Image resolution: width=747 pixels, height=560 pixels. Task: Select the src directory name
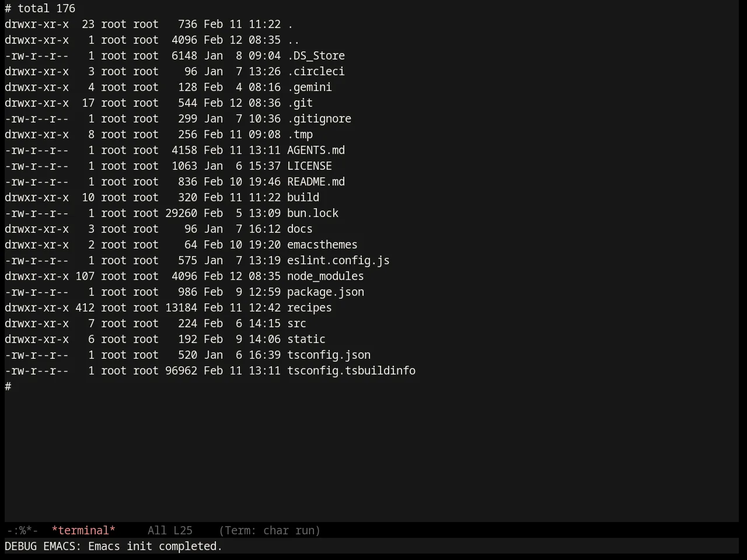(x=296, y=323)
